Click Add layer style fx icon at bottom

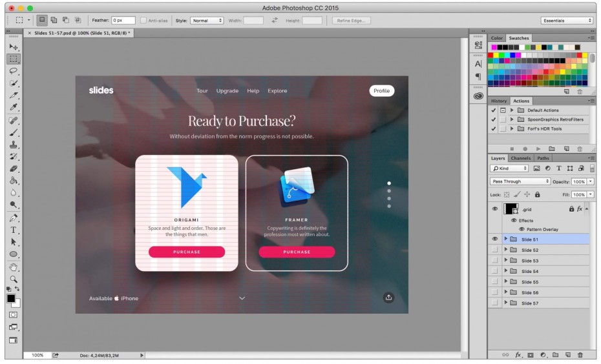pyautogui.click(x=518, y=355)
